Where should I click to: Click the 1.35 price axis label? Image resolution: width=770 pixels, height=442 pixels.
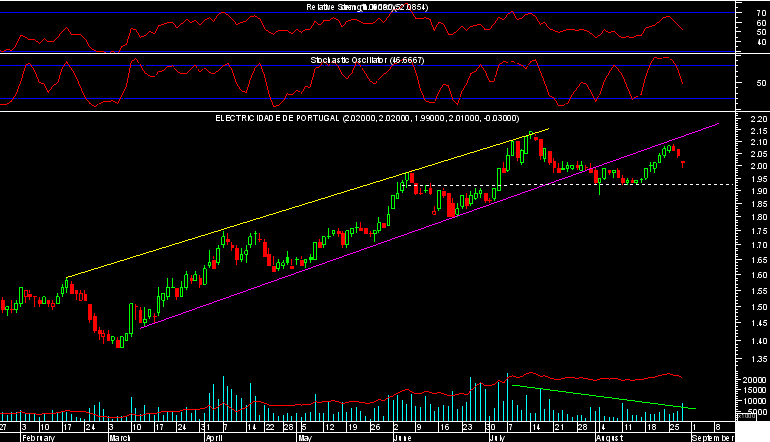coord(759,359)
